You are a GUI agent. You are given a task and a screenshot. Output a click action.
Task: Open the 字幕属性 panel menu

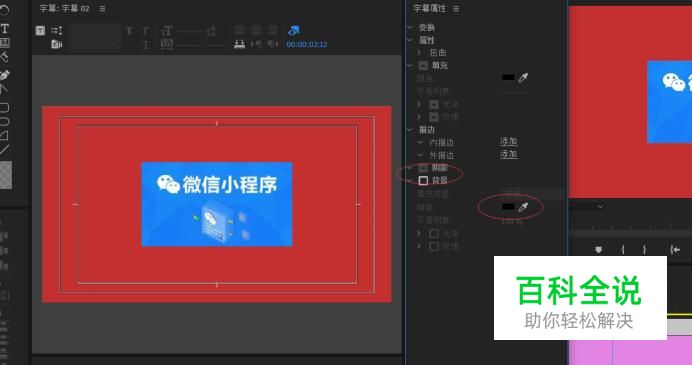click(x=456, y=8)
